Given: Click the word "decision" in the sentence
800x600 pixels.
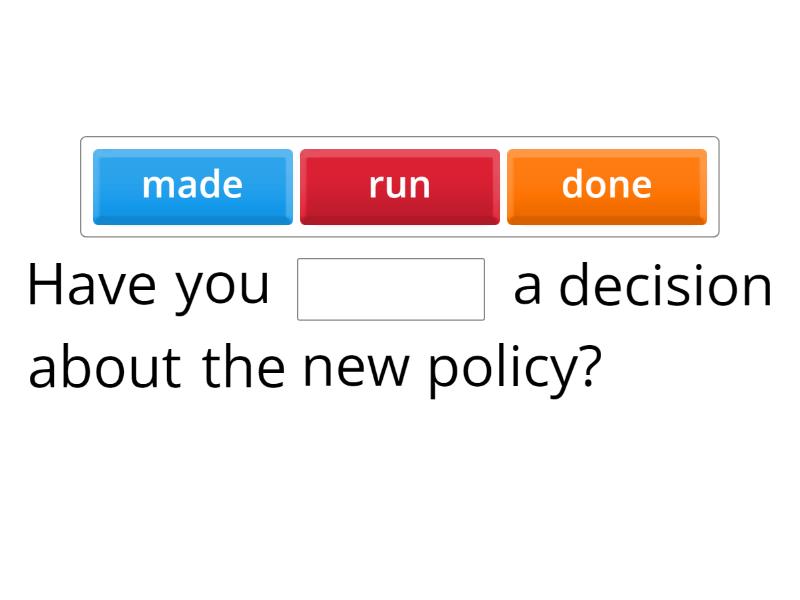Looking at the screenshot, I should pos(665,287).
